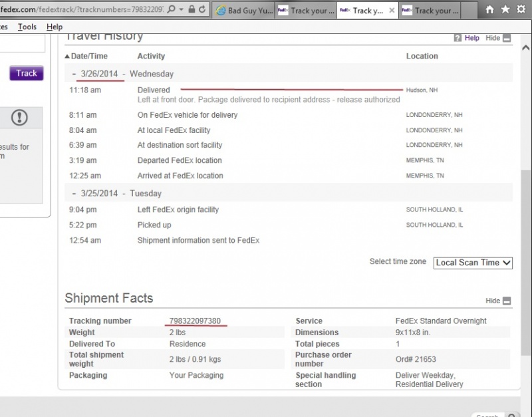Click the Hide link for Shipment Facts

click(x=493, y=301)
